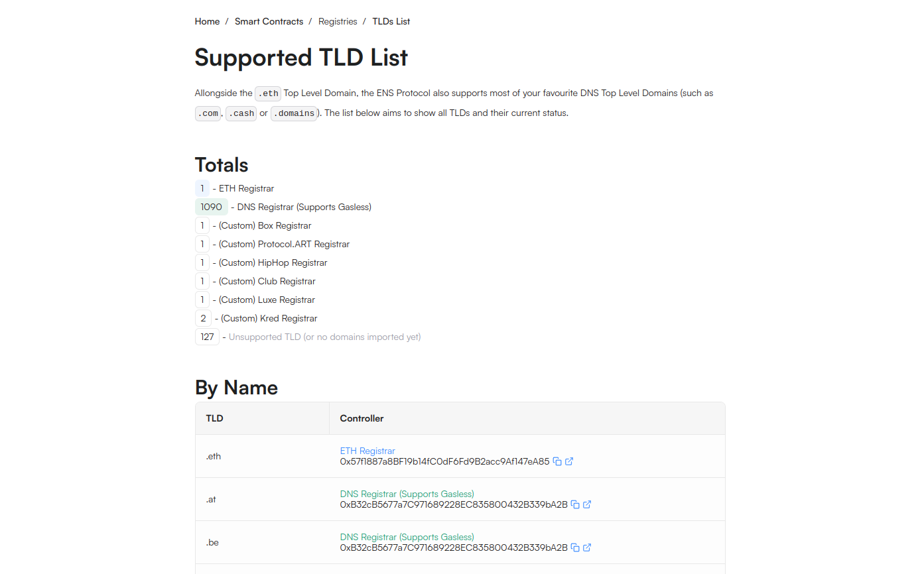The height and width of the screenshot is (574, 924).
Task: Copy the .at DNS Registrar address
Action: tap(574, 504)
